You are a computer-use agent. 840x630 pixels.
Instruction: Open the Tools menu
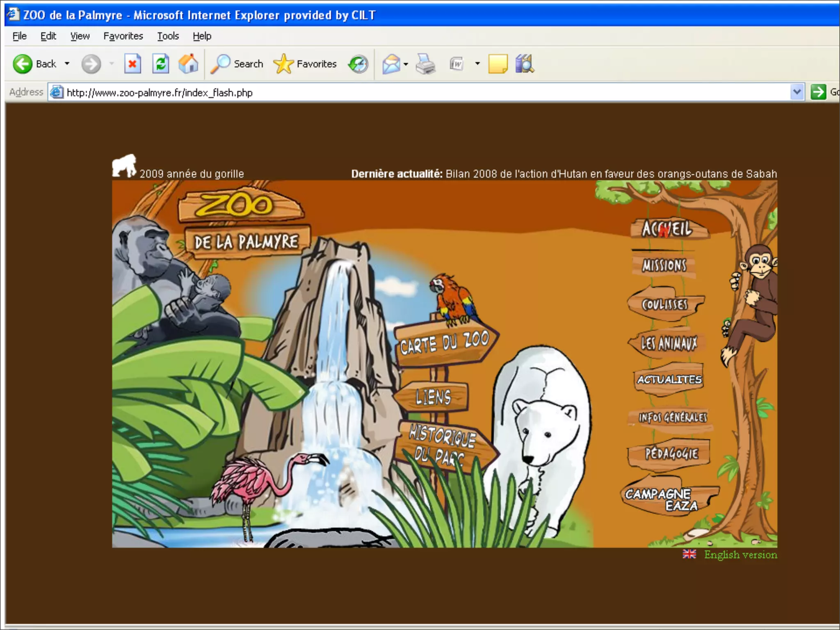point(168,36)
